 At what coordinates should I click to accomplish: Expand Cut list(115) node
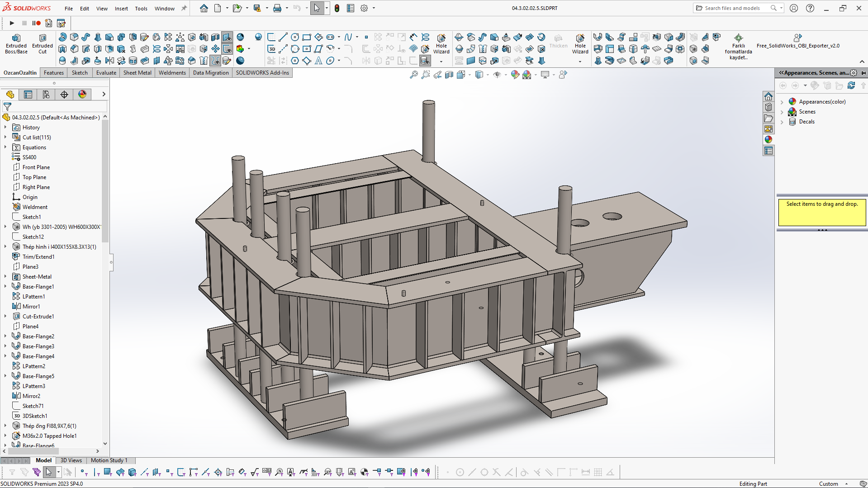point(5,137)
